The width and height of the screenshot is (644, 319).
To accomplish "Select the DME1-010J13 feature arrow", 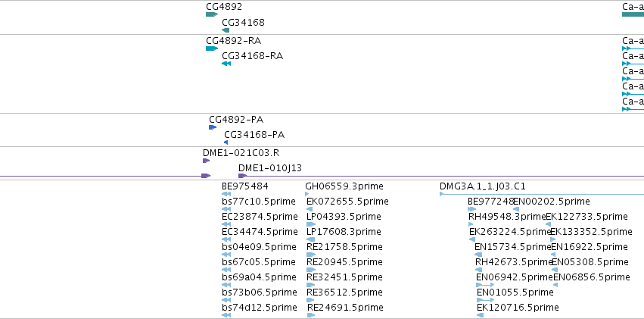I will coord(243,176).
